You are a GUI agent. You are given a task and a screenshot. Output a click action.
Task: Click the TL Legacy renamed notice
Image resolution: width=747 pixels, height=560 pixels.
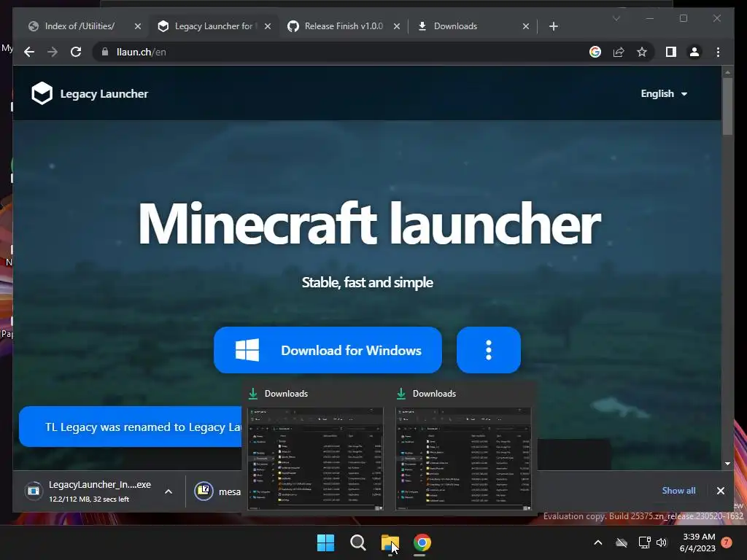click(x=131, y=427)
